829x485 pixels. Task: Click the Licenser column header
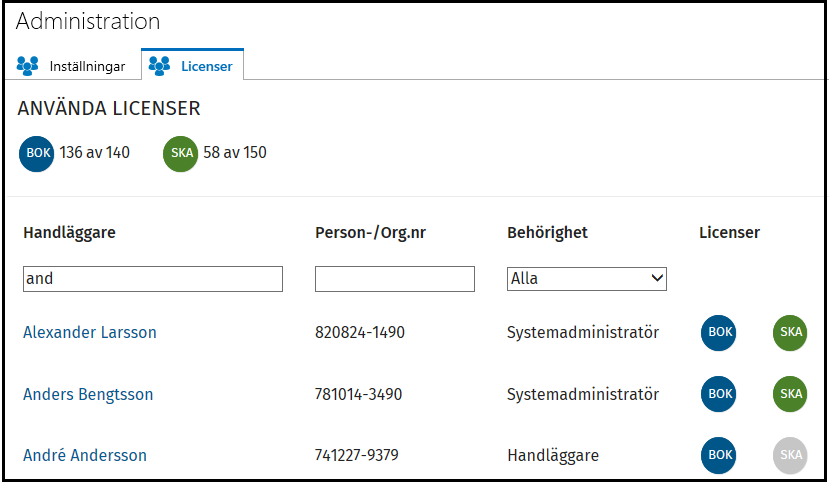[730, 233]
